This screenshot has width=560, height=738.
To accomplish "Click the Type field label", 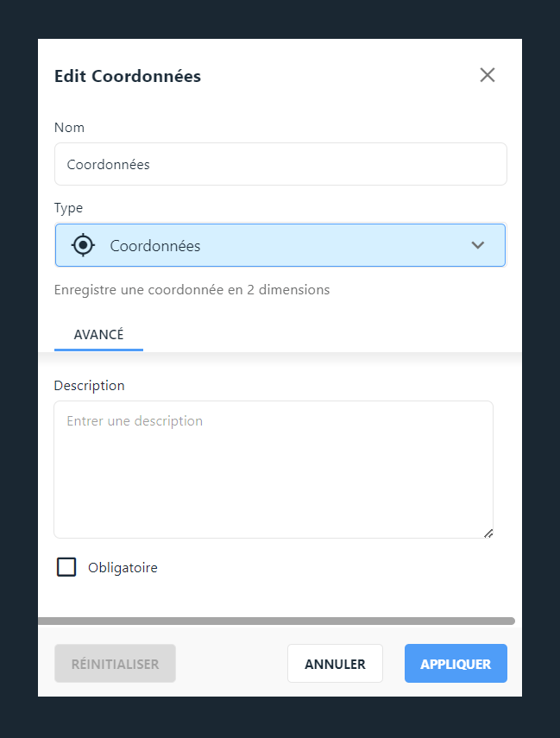I will point(69,208).
